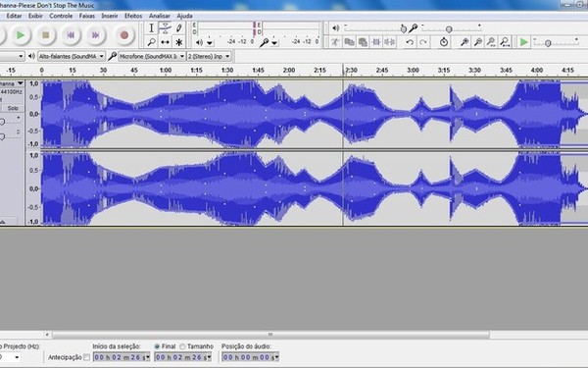Screen dimensions: 588x368
Task: Click the output speaker icon in mixer toolbar
Action: tap(335, 28)
